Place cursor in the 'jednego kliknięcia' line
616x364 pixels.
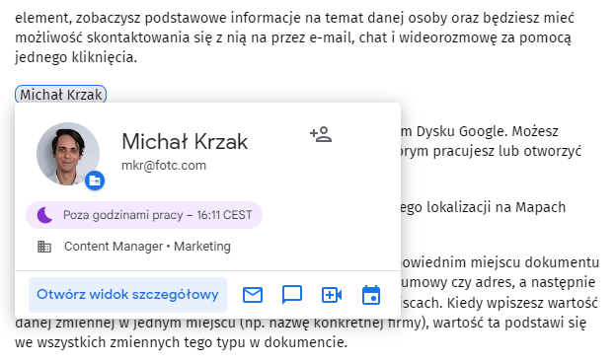point(76,57)
